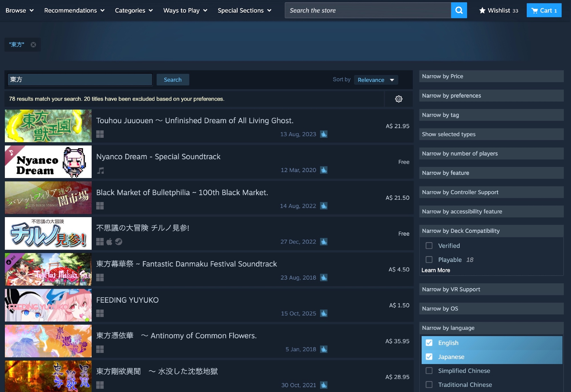Open the Special Sections menu
The height and width of the screenshot is (392, 571).
click(244, 11)
